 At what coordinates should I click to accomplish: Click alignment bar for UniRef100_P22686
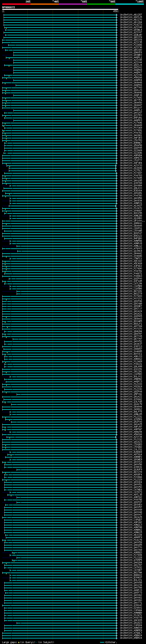click(63, 45)
